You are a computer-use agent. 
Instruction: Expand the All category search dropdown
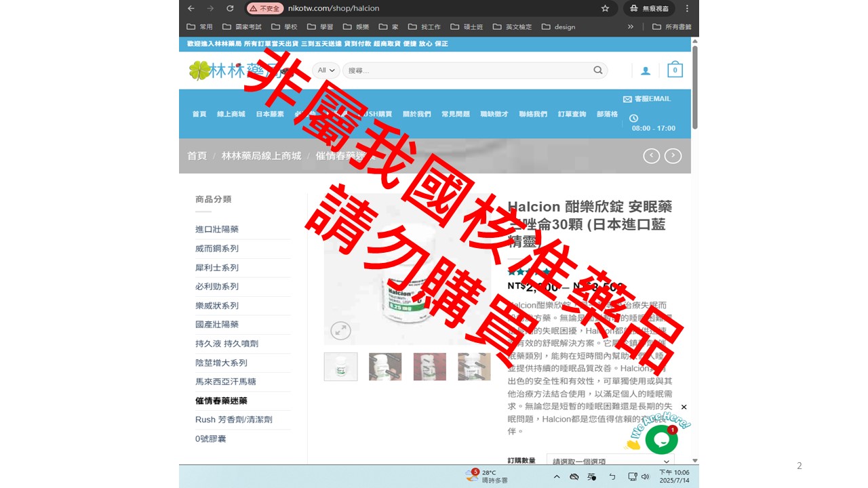click(x=326, y=70)
